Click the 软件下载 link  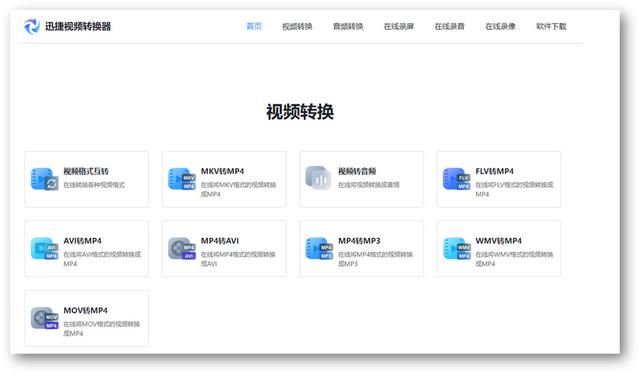pyautogui.click(x=551, y=27)
